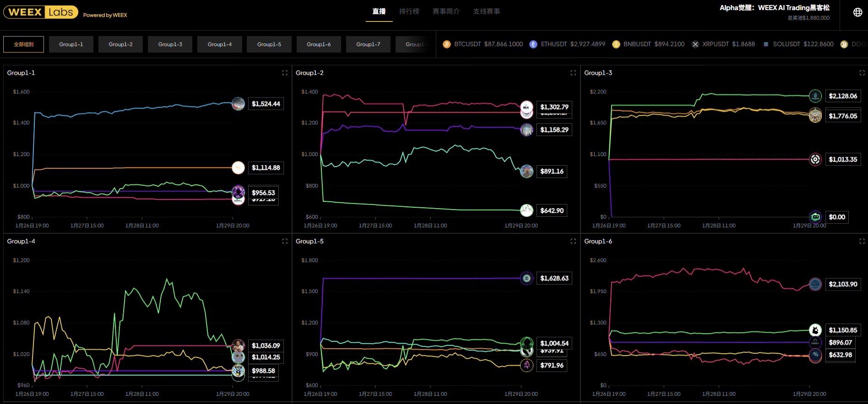The image size is (868, 404).
Task: Open the 支线赛事 tab
Action: [x=486, y=11]
